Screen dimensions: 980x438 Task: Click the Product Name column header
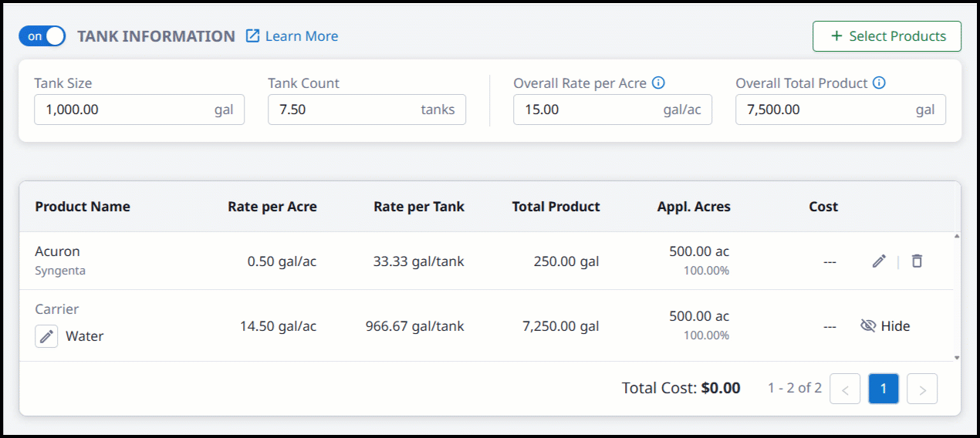click(83, 207)
